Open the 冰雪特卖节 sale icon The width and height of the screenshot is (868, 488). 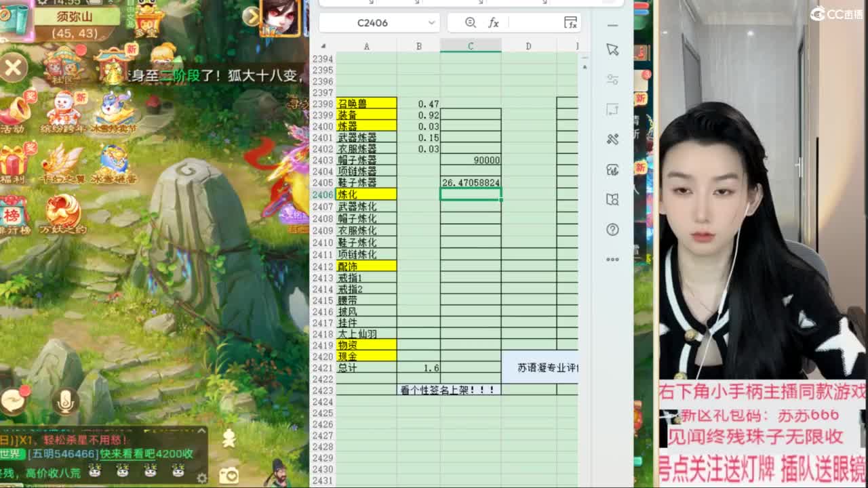[x=113, y=112]
